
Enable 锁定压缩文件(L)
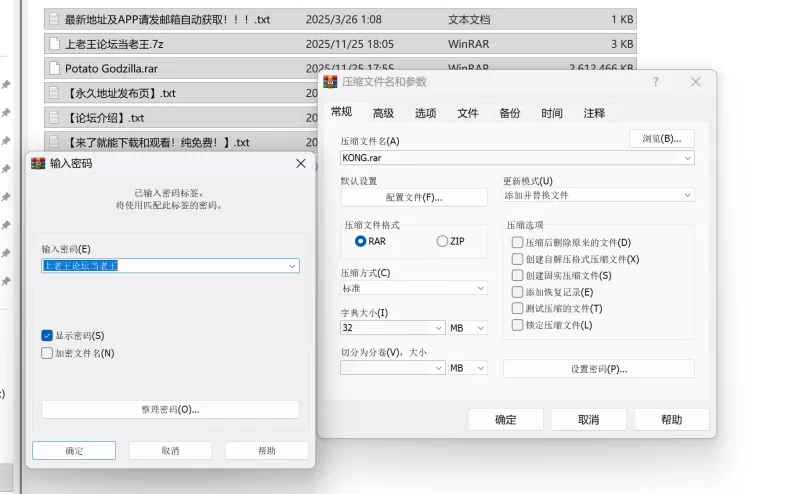coord(517,325)
